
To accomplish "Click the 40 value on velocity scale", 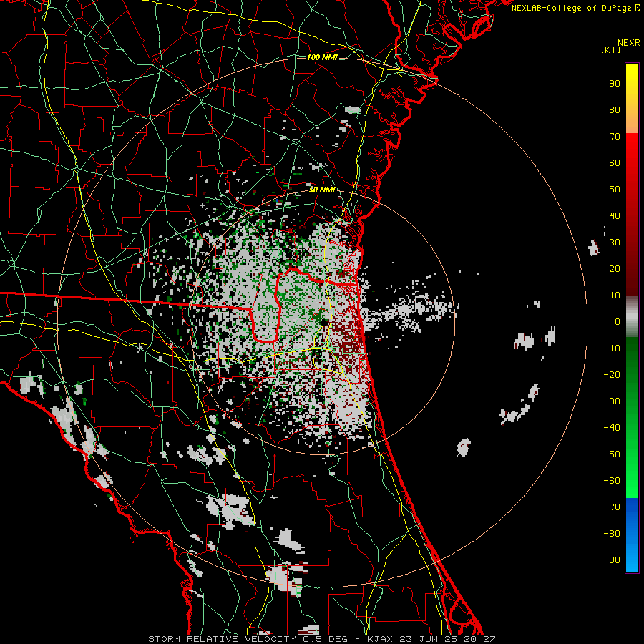I will point(615,216).
